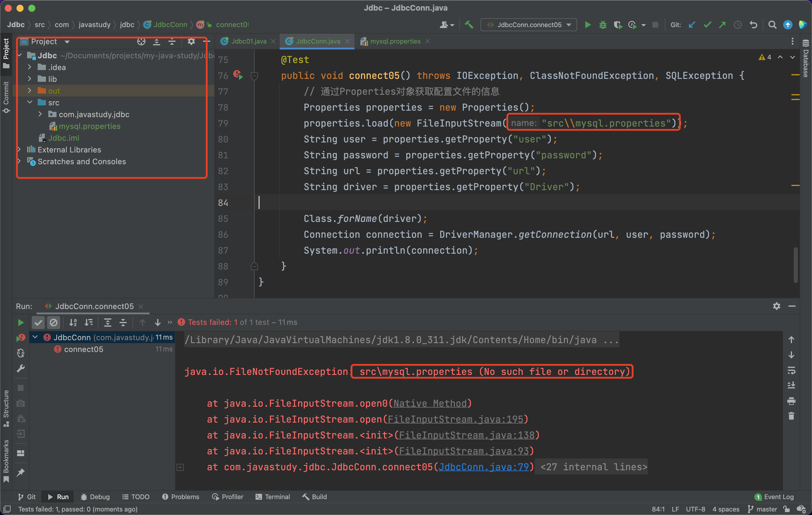Screen dimensions: 812x515
Task: Open FileInputStream.java:195 link in stack trace
Action: 455,419
